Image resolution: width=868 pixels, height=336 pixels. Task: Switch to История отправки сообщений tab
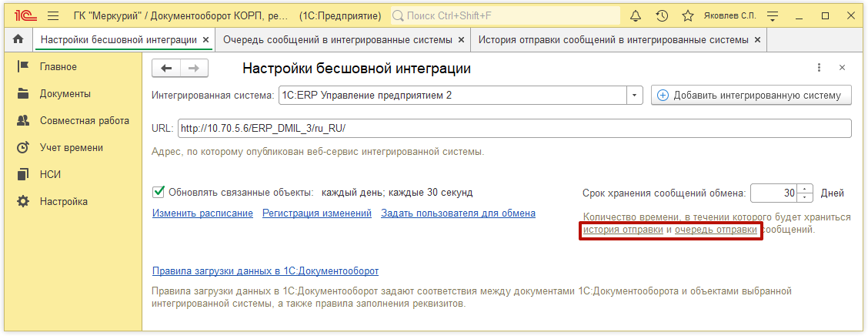click(x=613, y=40)
